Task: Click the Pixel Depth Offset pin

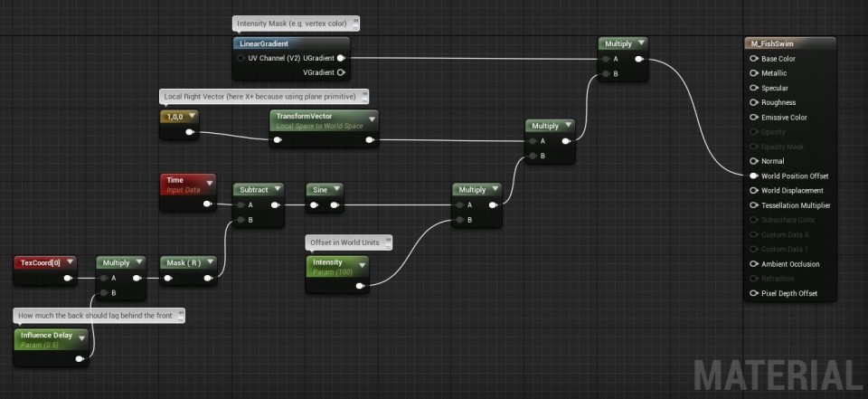Action: pyautogui.click(x=754, y=293)
